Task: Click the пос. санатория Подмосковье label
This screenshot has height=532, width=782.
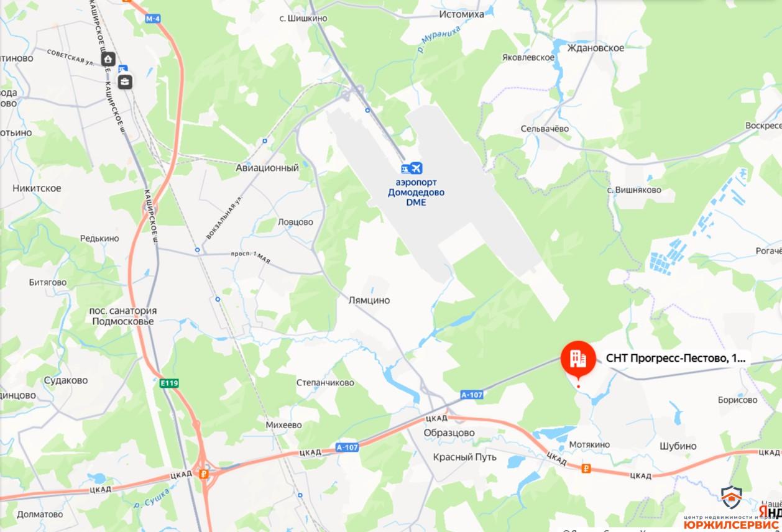Action: [x=123, y=316]
